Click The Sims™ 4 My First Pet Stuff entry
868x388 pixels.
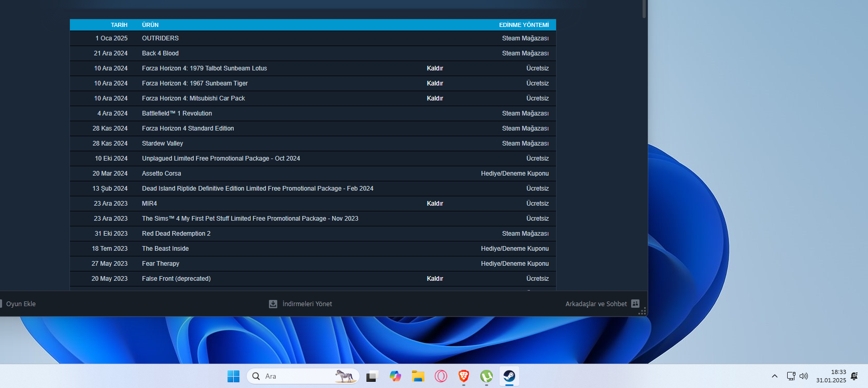tap(250, 219)
